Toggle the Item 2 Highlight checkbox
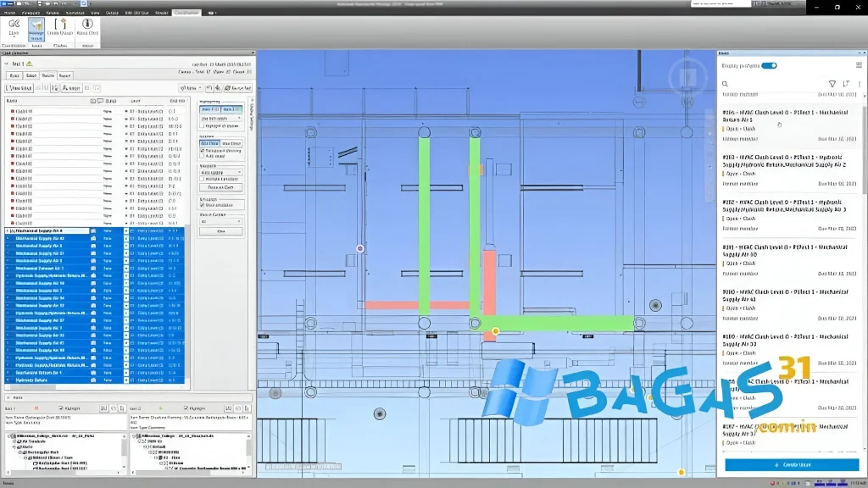This screenshot has height=488, width=868. pyautogui.click(x=186, y=408)
